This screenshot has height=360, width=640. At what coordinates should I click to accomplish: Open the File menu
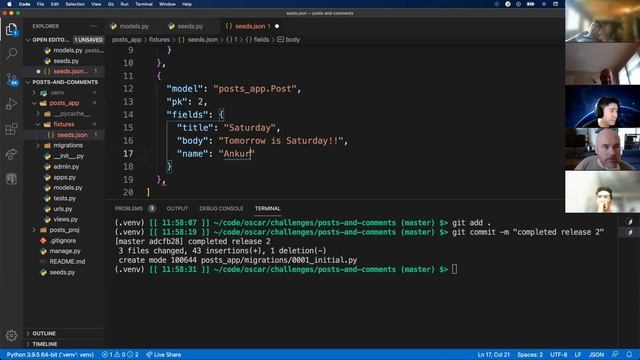[40, 4]
